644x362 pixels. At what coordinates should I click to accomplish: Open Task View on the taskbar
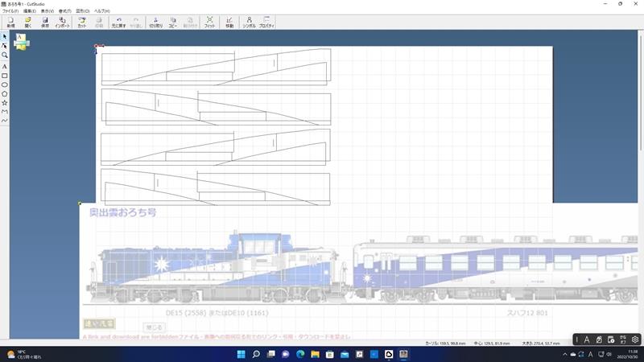coord(270,354)
